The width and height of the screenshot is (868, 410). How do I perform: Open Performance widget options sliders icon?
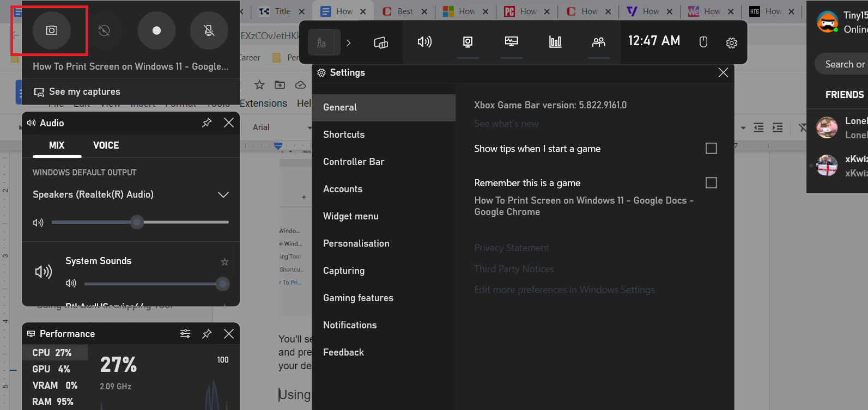[x=185, y=334]
